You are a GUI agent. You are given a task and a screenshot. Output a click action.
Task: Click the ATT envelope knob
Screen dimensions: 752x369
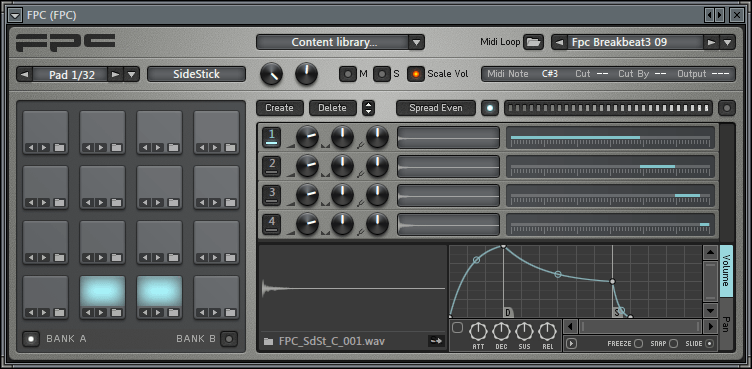(x=478, y=331)
